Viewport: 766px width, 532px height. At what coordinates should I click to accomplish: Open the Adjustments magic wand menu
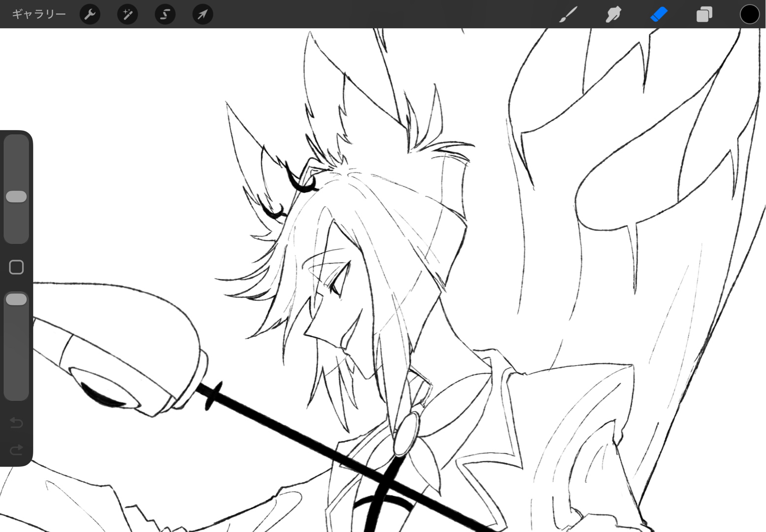pos(128,14)
